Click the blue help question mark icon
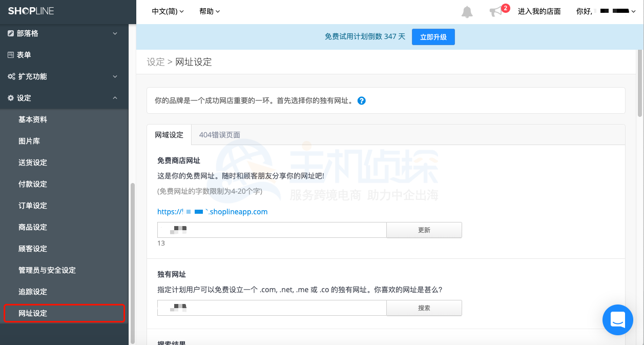Screen dimensions: 644x345 point(361,100)
